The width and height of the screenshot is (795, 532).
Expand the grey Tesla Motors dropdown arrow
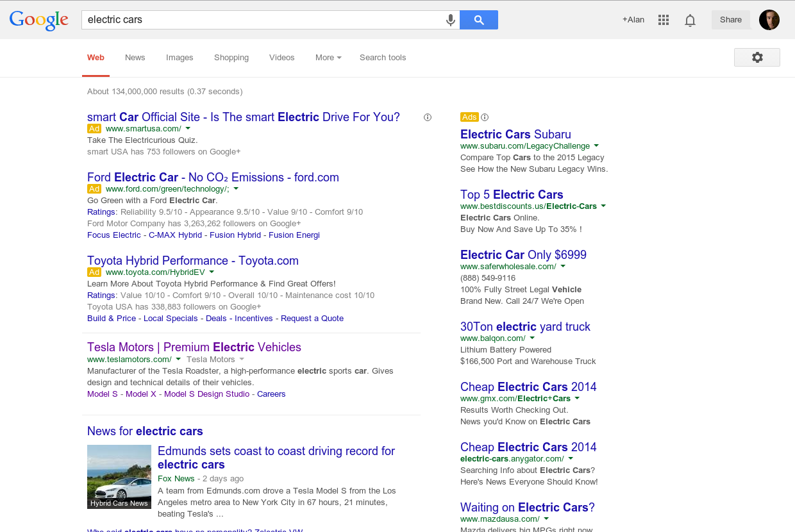[x=242, y=360]
